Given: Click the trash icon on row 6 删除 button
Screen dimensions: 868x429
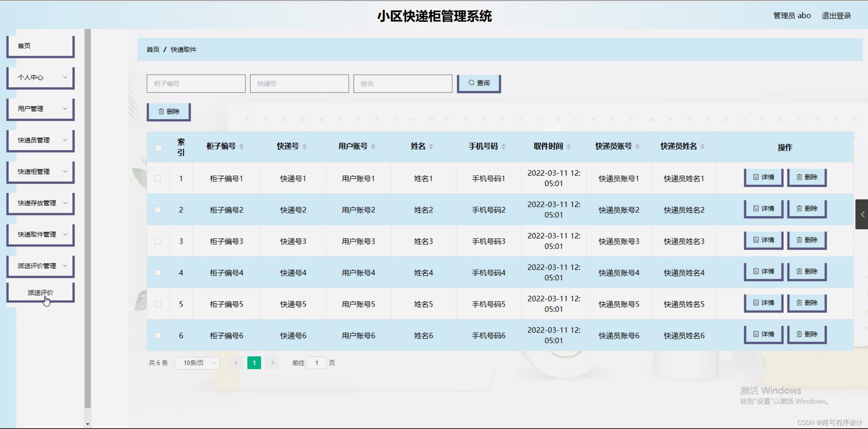Looking at the screenshot, I should tap(799, 334).
